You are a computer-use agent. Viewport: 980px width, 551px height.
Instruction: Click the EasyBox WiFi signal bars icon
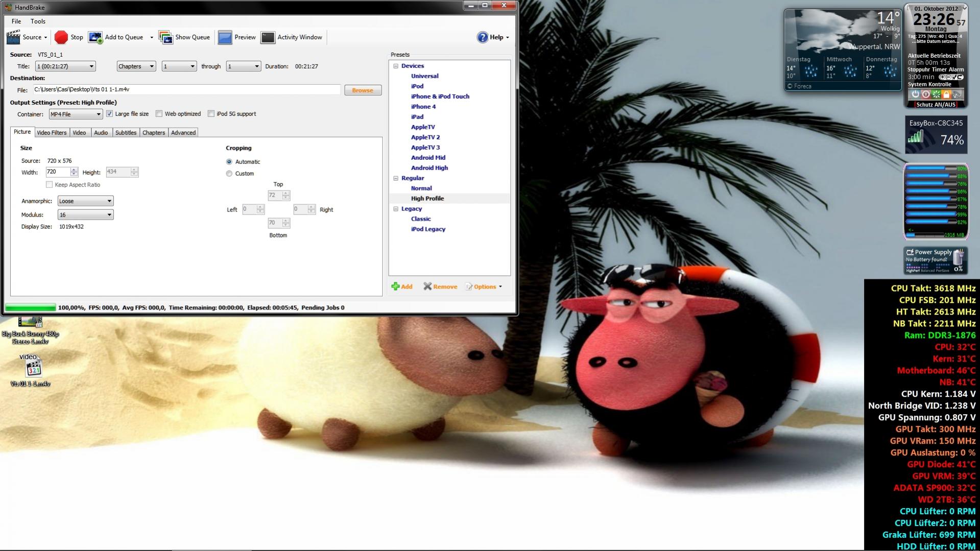tap(916, 137)
